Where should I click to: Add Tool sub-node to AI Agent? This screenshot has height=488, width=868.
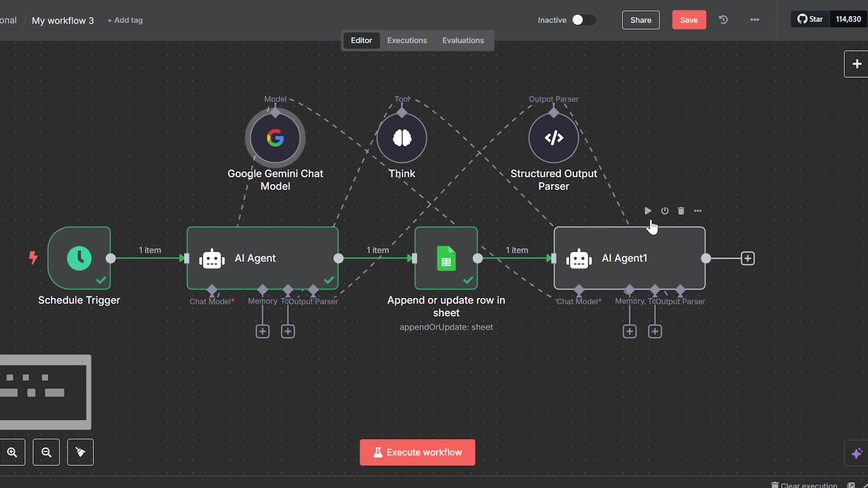tap(288, 331)
